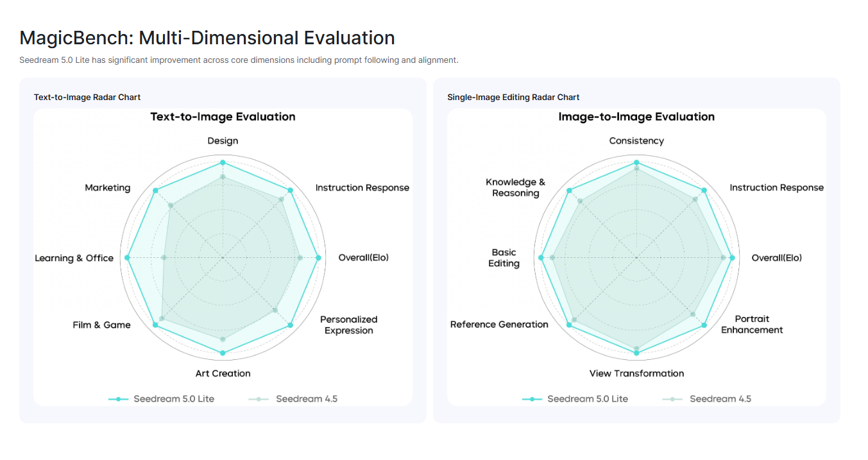Viewport: 868px width, 460px height.
Task: Click the Film & Game axis label
Action: click(x=101, y=325)
